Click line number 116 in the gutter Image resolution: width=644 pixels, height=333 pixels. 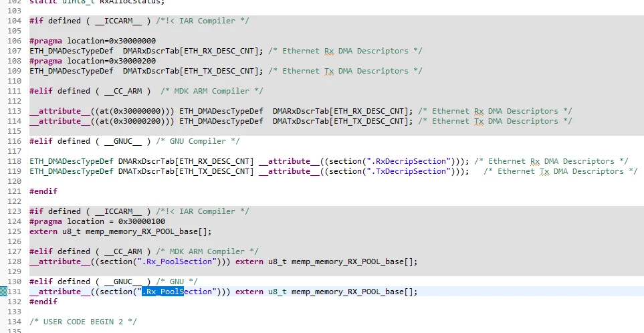[14, 141]
